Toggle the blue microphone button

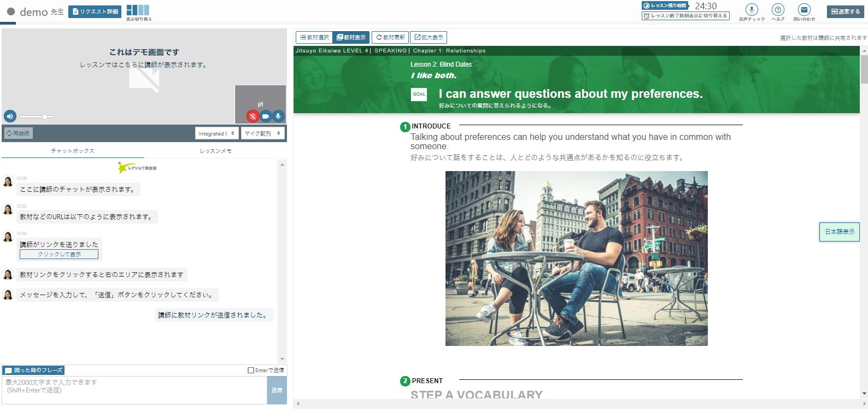click(278, 116)
